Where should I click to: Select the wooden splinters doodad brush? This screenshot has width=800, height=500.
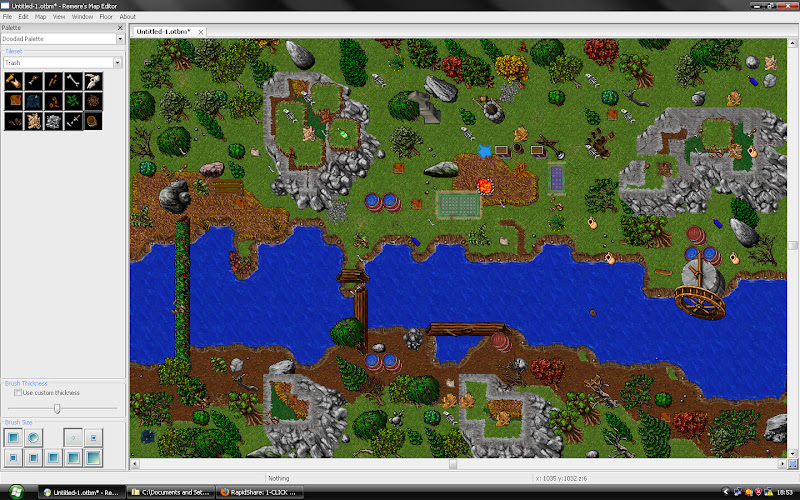(x=53, y=81)
